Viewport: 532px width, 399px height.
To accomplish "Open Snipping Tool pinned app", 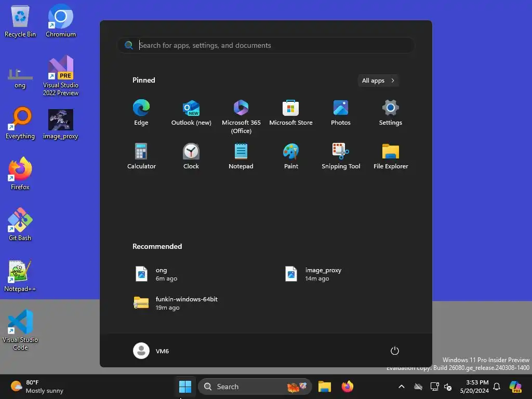I will [x=341, y=156].
